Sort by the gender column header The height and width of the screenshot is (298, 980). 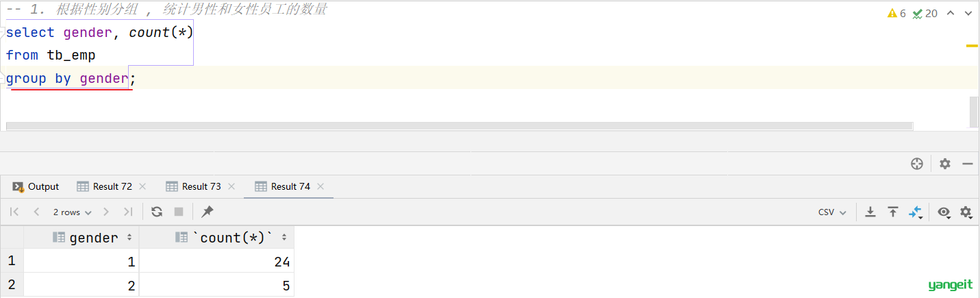(x=93, y=238)
